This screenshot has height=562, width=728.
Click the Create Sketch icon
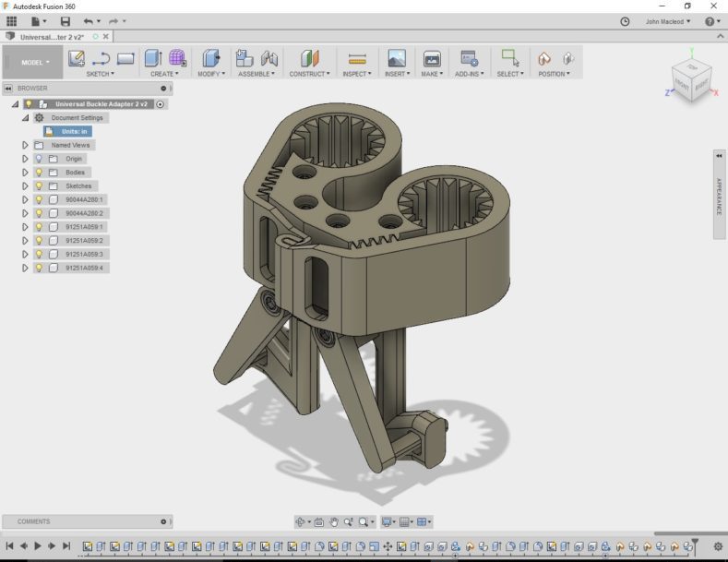click(x=77, y=58)
